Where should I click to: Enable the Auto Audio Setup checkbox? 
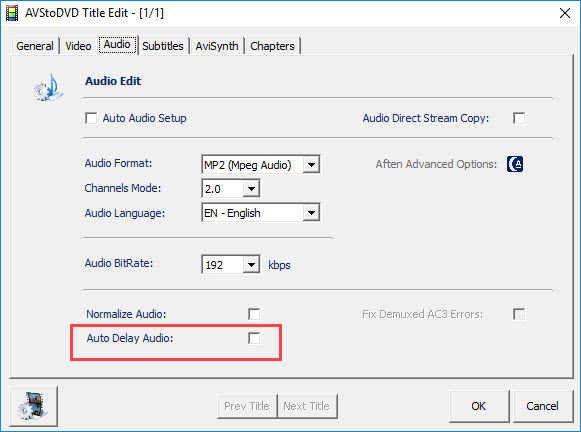click(91, 118)
